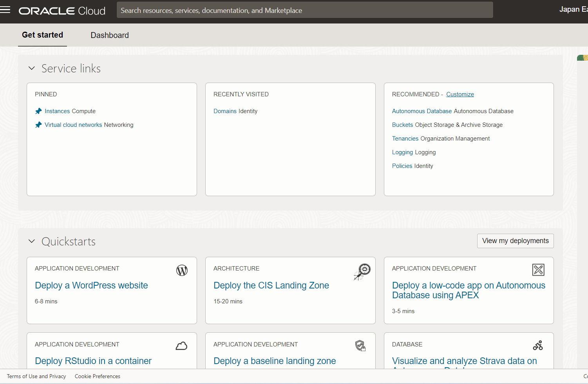Open Terms of Use and Privacy
Screen dimensions: 588x384
tap(36, 376)
